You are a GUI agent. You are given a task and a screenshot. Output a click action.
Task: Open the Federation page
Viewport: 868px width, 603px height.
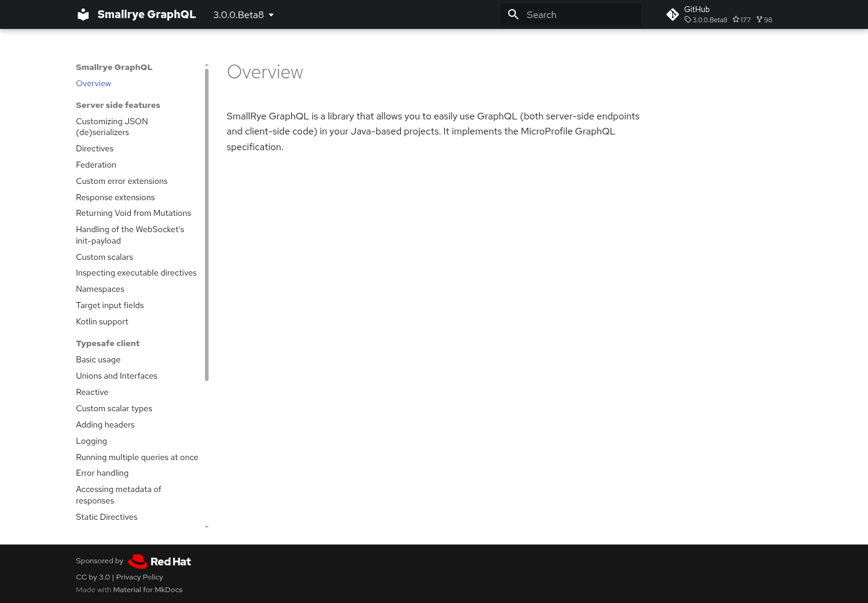coord(96,165)
